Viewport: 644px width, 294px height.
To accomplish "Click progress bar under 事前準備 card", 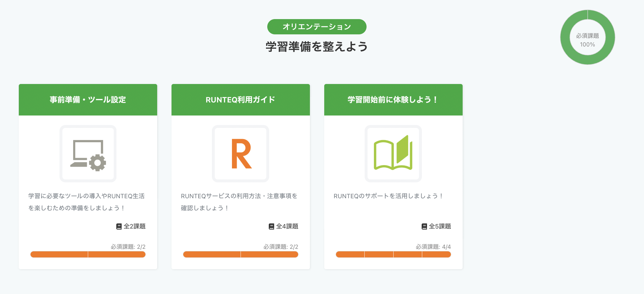I will (88, 255).
